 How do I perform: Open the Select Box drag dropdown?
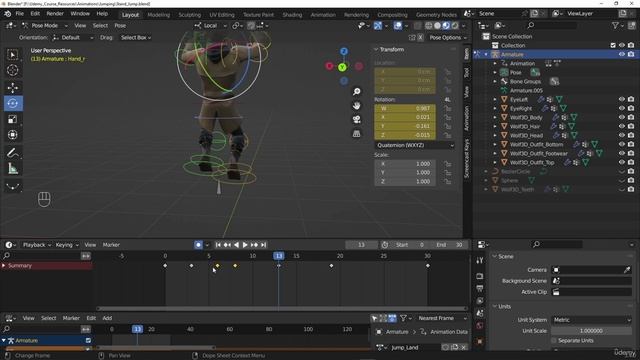point(136,38)
